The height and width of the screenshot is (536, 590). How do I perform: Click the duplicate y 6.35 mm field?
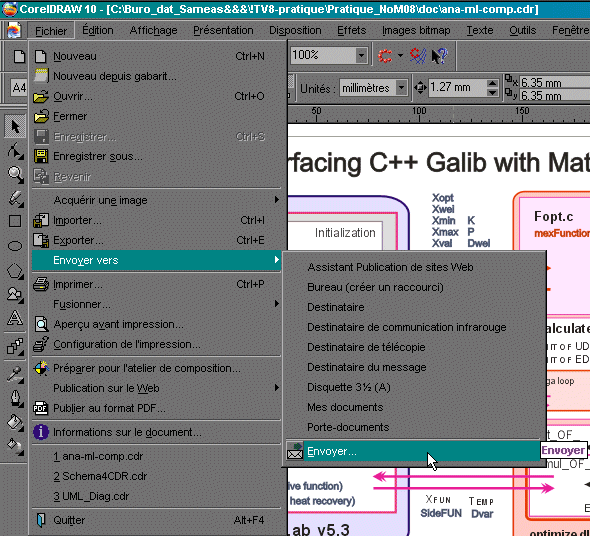[555, 96]
